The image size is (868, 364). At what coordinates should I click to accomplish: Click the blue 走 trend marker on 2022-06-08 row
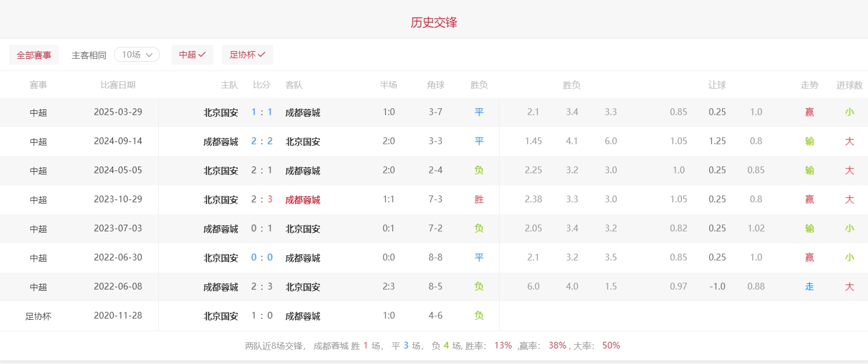tap(809, 286)
